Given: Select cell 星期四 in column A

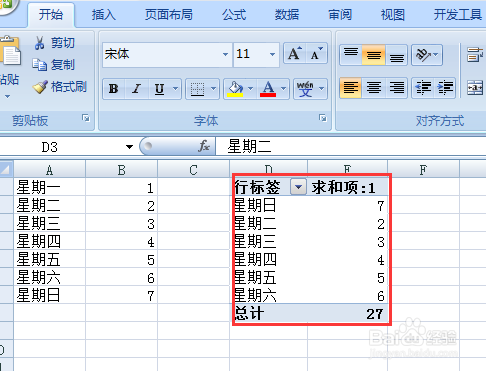Looking at the screenshot, I should point(49,241).
